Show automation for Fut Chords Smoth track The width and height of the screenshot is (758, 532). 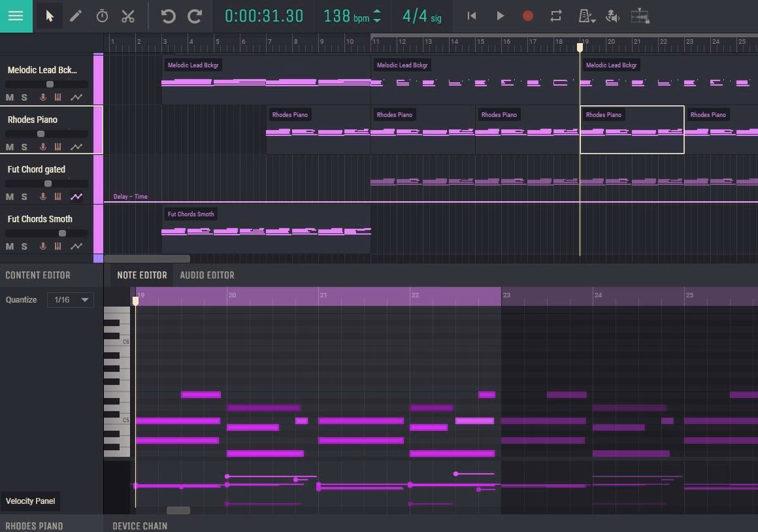point(76,246)
